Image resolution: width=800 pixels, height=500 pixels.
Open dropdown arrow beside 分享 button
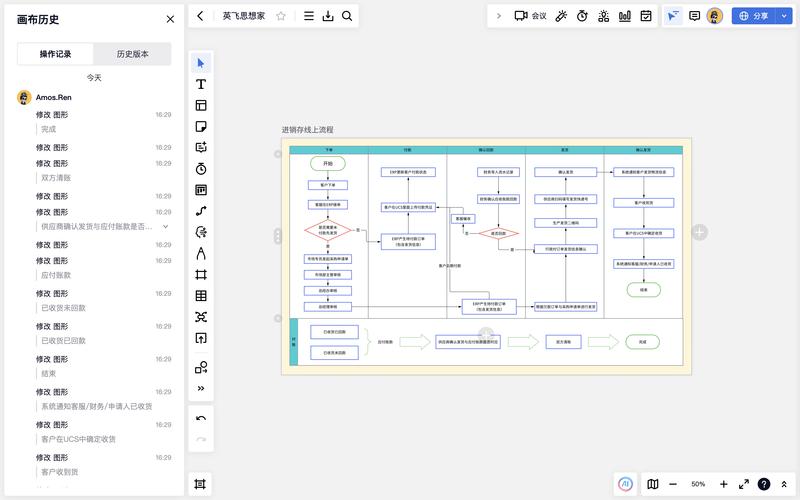pos(780,16)
